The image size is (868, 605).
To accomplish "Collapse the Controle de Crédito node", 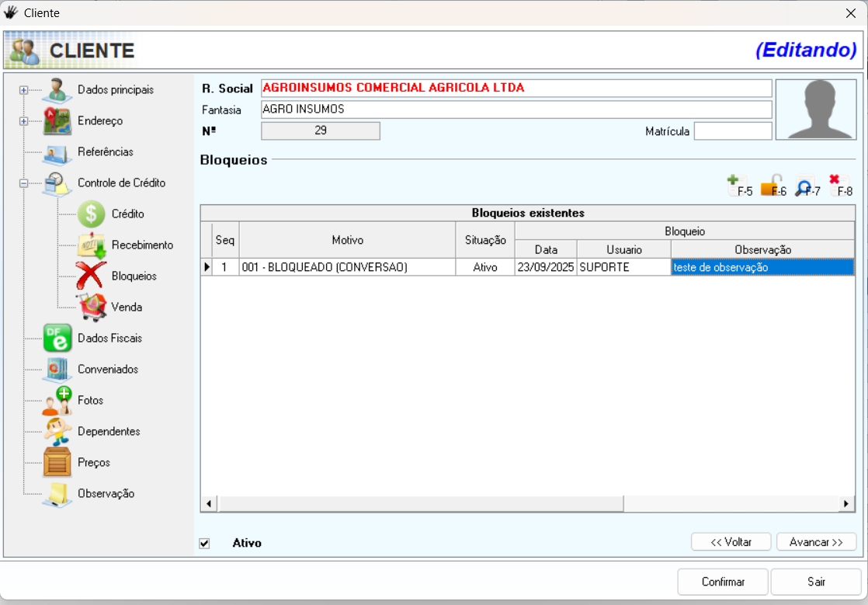I will point(23,183).
